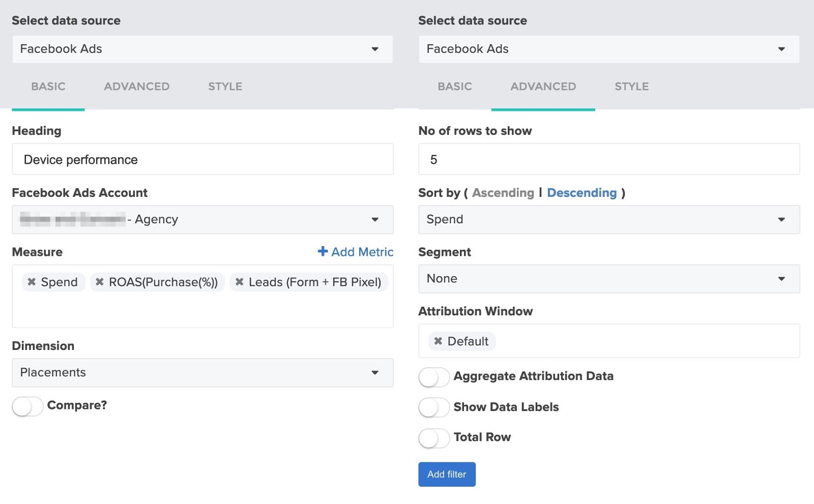Open the Dimension dropdown showing Placements
This screenshot has height=504, width=814.
tap(202, 373)
